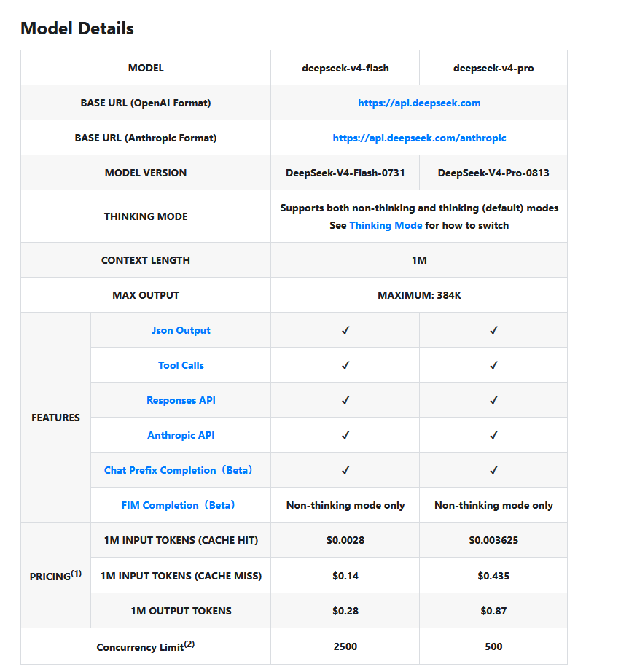Follow the Thinking Mode link
This screenshot has height=672, width=637.
[x=386, y=225]
